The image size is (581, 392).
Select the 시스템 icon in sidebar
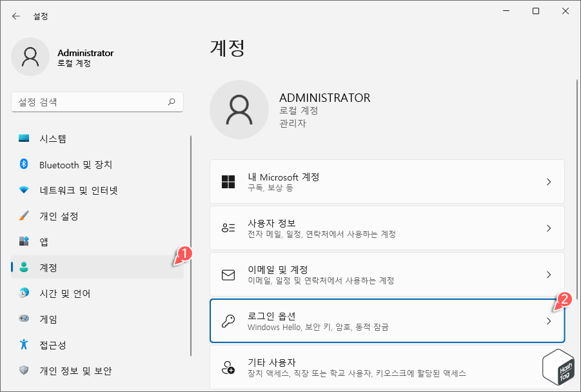[23, 139]
